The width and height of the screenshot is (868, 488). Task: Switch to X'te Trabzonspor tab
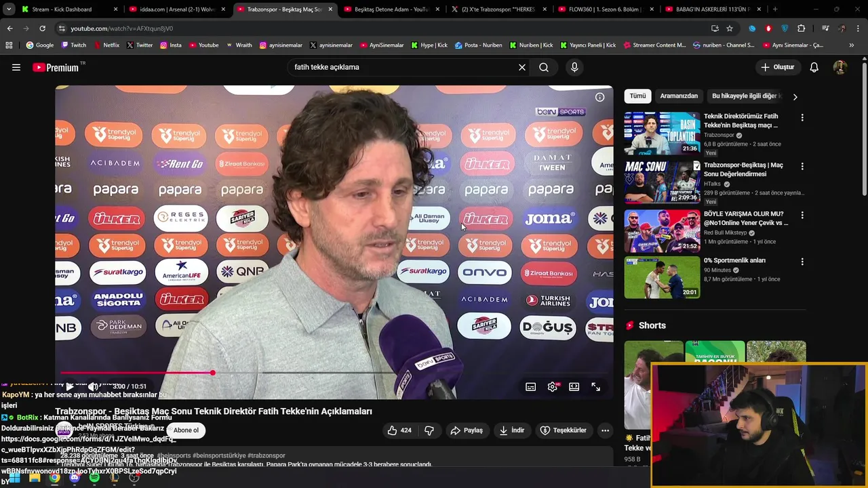click(498, 9)
